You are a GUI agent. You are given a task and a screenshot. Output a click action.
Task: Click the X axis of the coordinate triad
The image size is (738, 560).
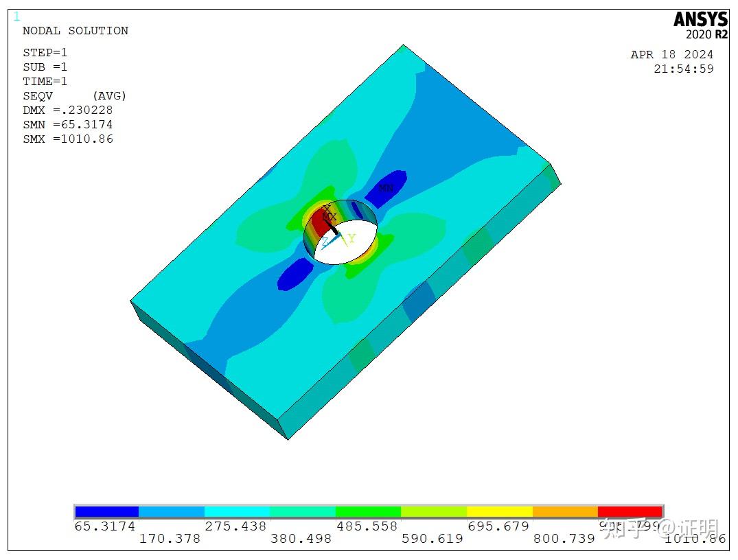click(x=327, y=208)
